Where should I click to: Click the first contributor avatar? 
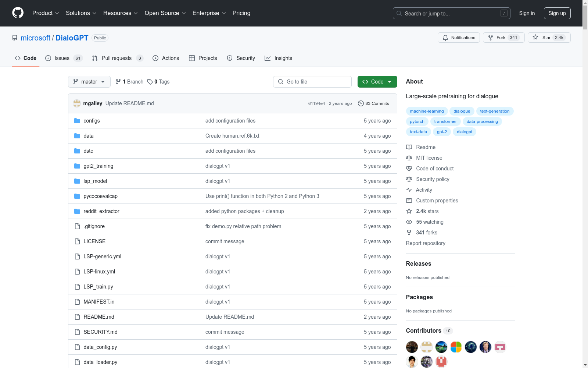point(412,347)
